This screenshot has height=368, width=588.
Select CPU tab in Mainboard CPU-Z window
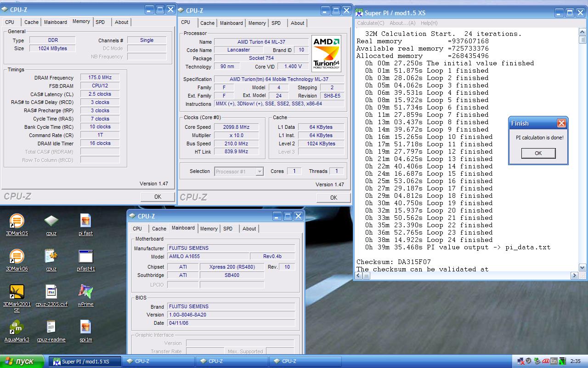pyautogui.click(x=137, y=229)
